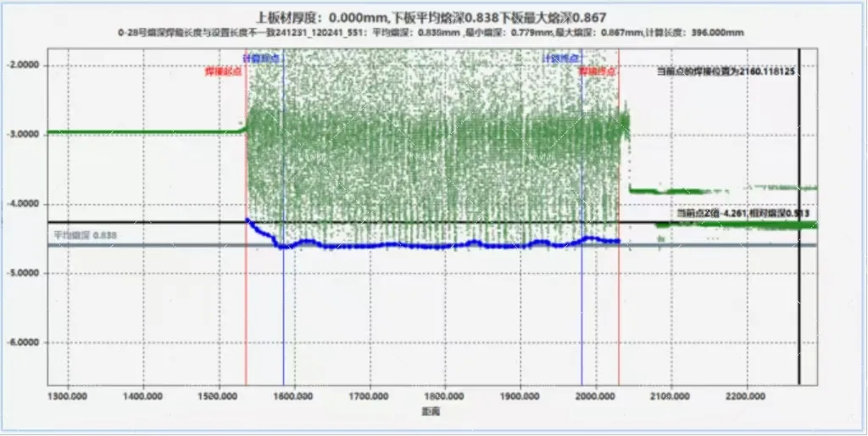
Task: Click the x-axis tick label 2200.000
Action: coord(744,396)
